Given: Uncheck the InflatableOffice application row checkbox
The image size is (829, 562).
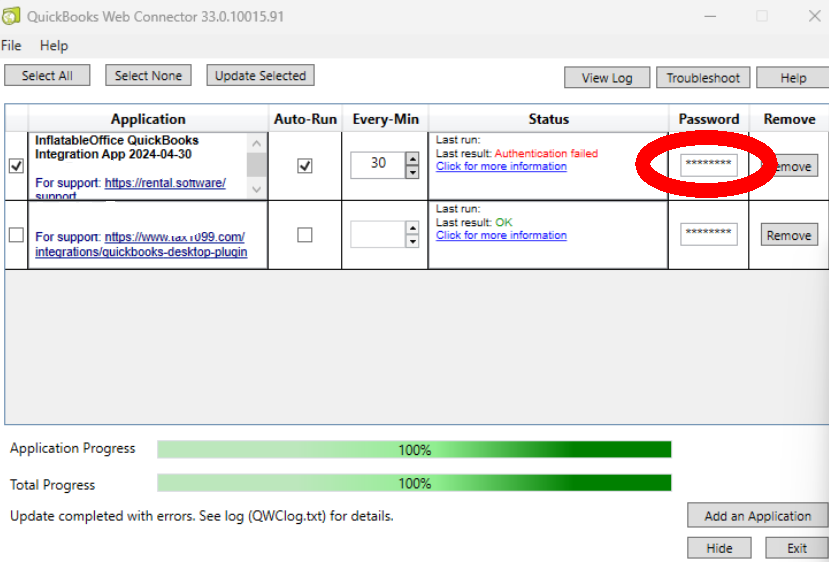Looking at the screenshot, I should tap(16, 166).
